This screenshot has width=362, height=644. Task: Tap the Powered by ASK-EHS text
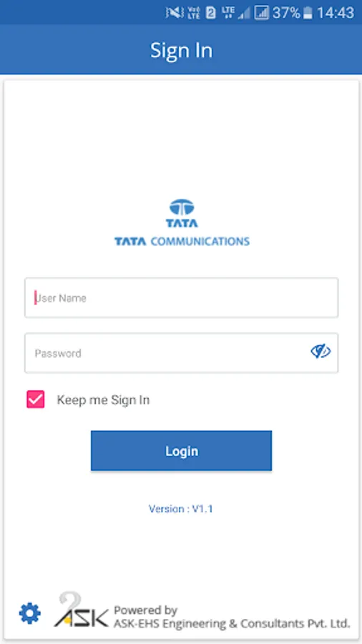pos(232,617)
